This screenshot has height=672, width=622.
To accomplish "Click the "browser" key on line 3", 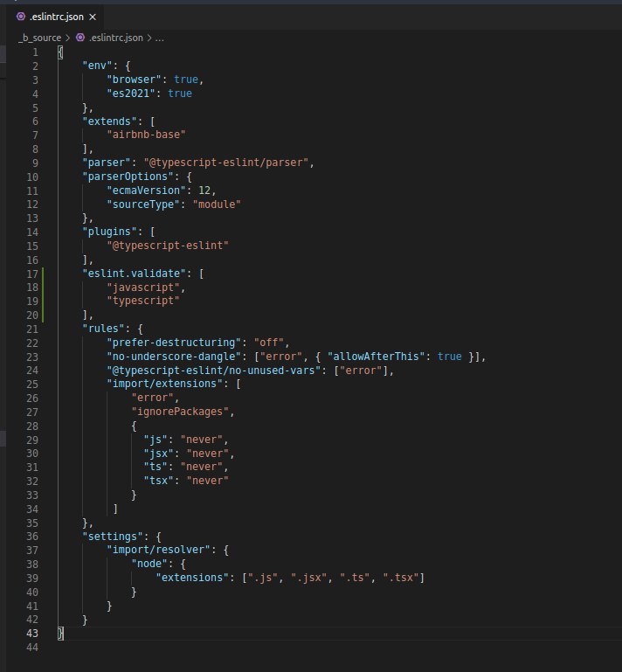I will point(134,80).
